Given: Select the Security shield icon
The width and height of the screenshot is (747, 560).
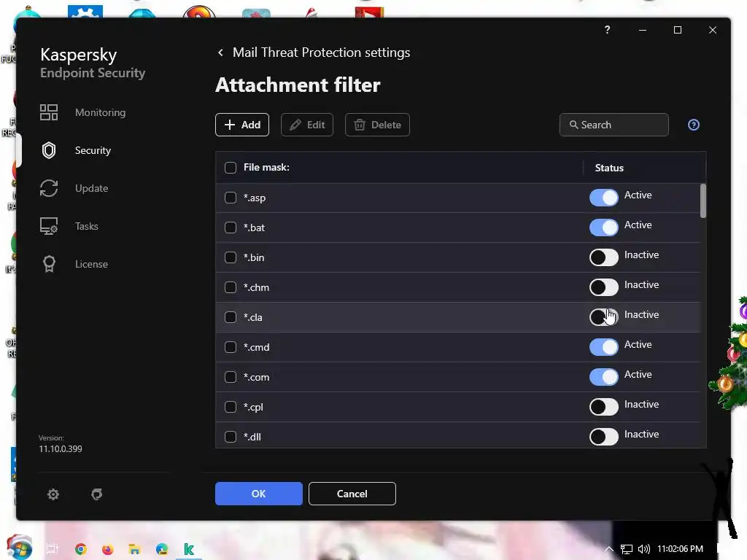Looking at the screenshot, I should pyautogui.click(x=49, y=150).
